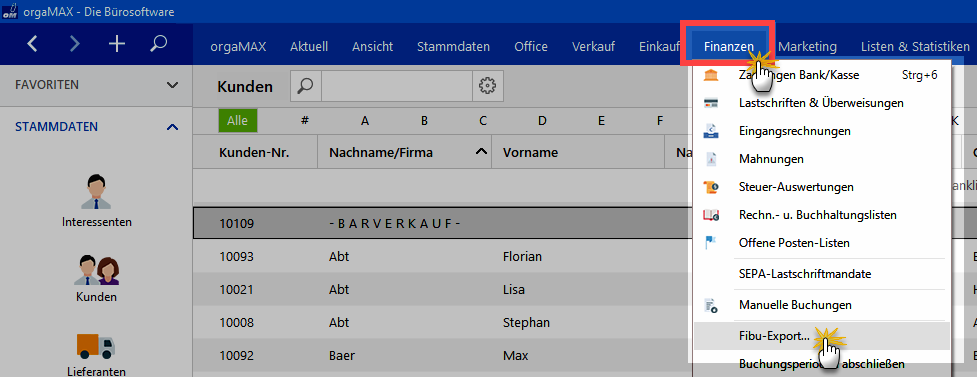The height and width of the screenshot is (377, 977).
Task: Open the Office menu
Action: pos(531,46)
